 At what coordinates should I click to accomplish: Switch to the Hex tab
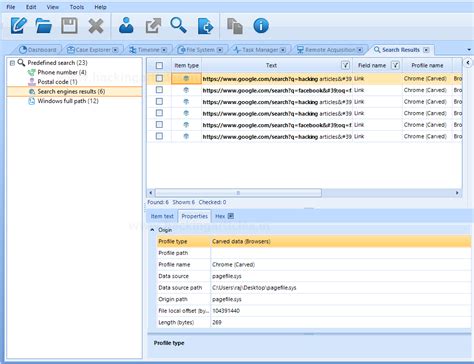[220, 216]
